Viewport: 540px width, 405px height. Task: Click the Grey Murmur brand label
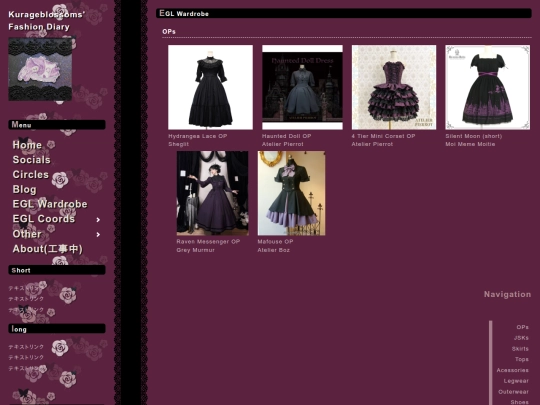pos(195,250)
